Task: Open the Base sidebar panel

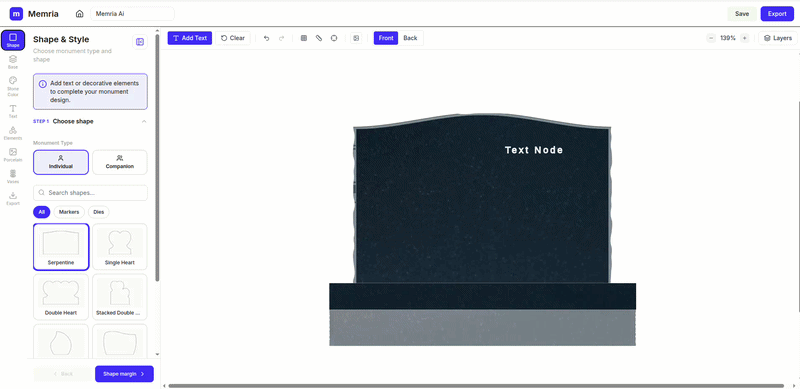Action: pyautogui.click(x=13, y=62)
